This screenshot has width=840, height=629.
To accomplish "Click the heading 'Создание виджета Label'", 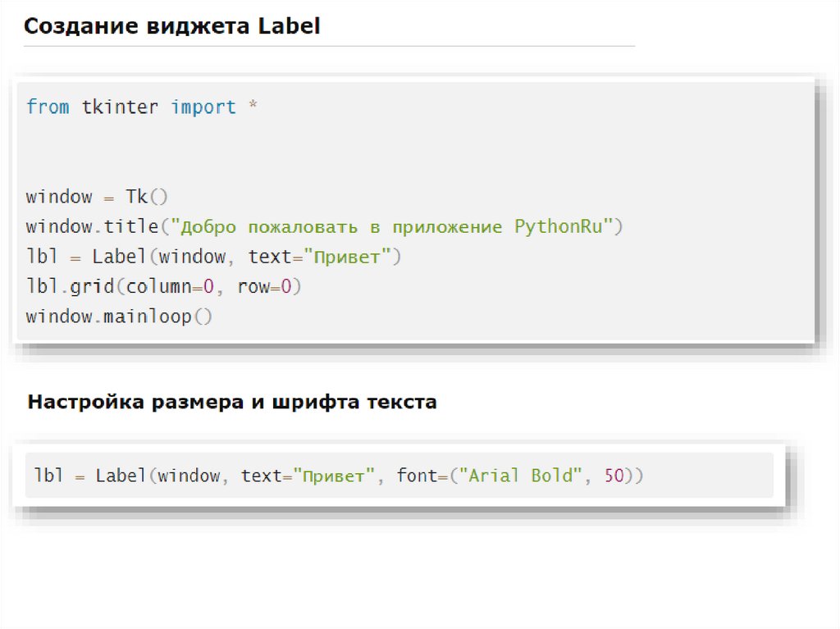I will click(x=172, y=25).
